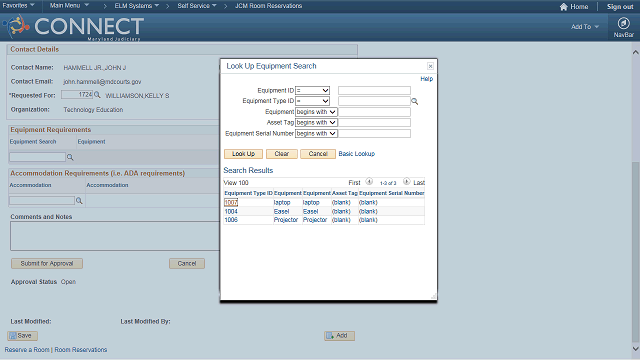Click View 100 link in results
The height and width of the screenshot is (360, 640).
(x=236, y=183)
